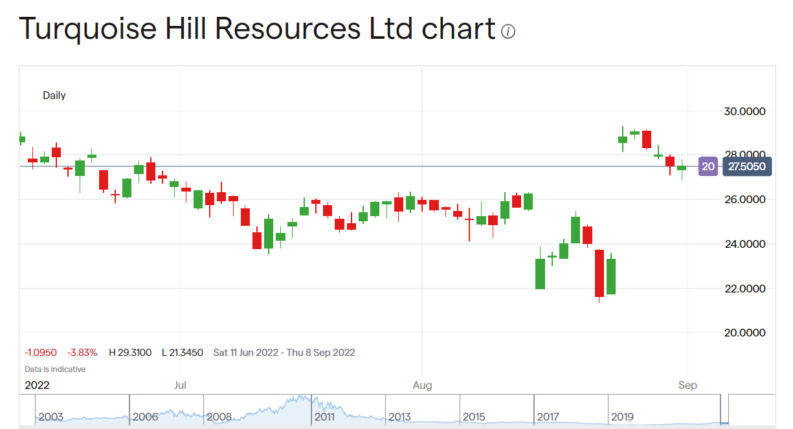
Task: Click 2003 in the history navigator
Action: click(51, 417)
